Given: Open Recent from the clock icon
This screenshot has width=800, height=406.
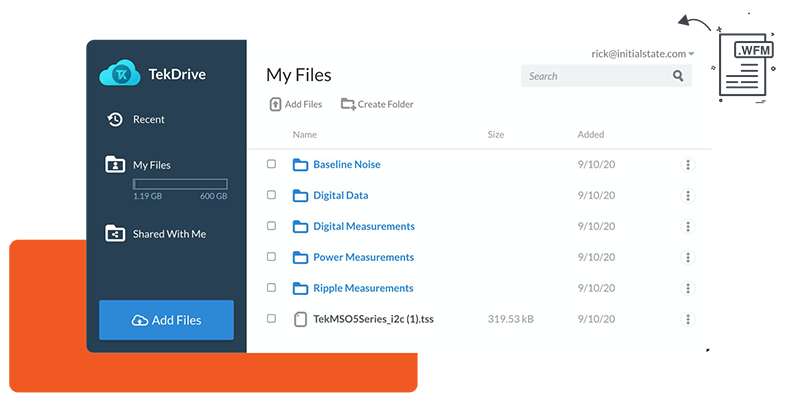Looking at the screenshot, I should (x=115, y=119).
